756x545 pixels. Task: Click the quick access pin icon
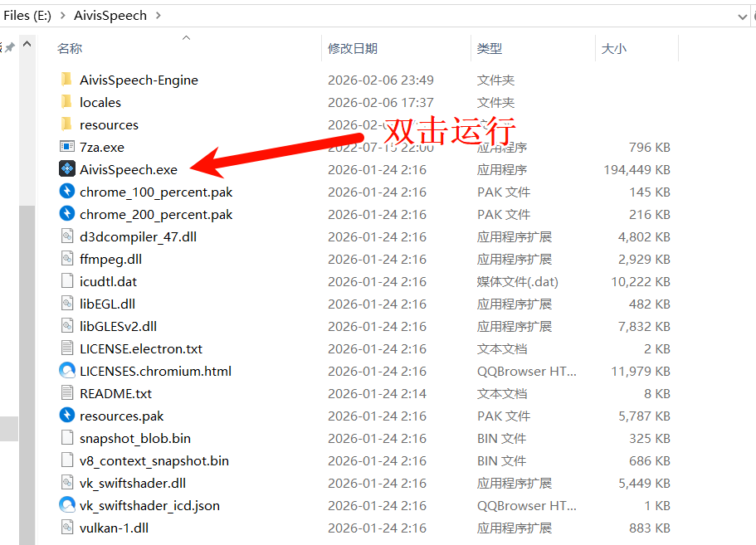point(9,47)
